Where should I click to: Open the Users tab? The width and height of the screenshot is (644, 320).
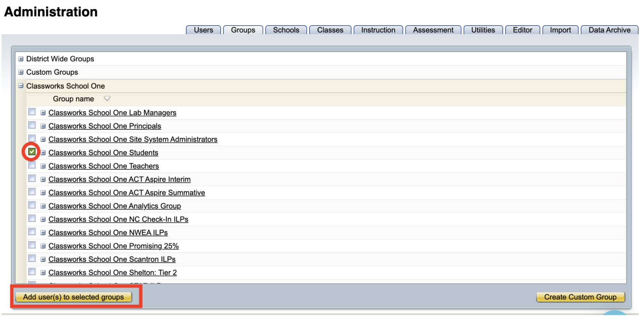(203, 30)
